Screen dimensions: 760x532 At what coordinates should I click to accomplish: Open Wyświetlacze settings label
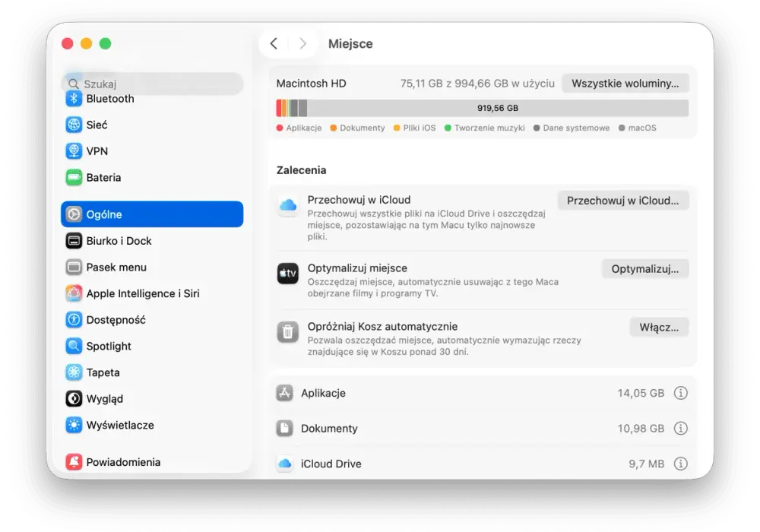(120, 425)
